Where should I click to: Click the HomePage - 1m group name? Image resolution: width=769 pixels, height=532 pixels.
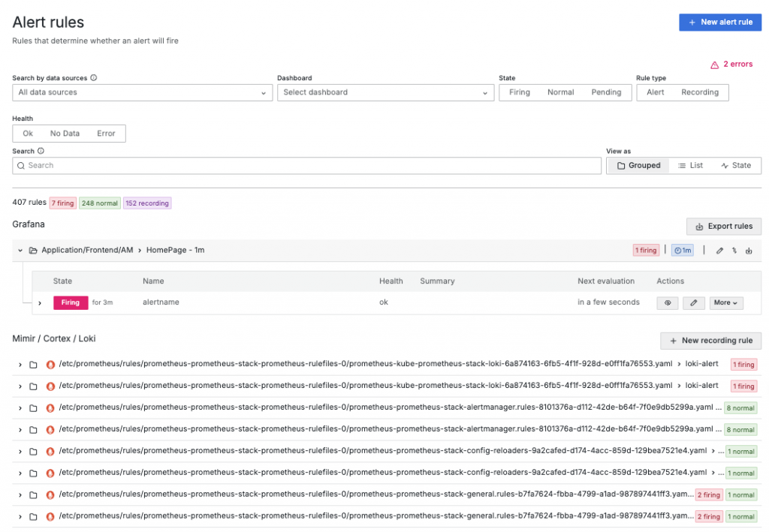tap(175, 250)
